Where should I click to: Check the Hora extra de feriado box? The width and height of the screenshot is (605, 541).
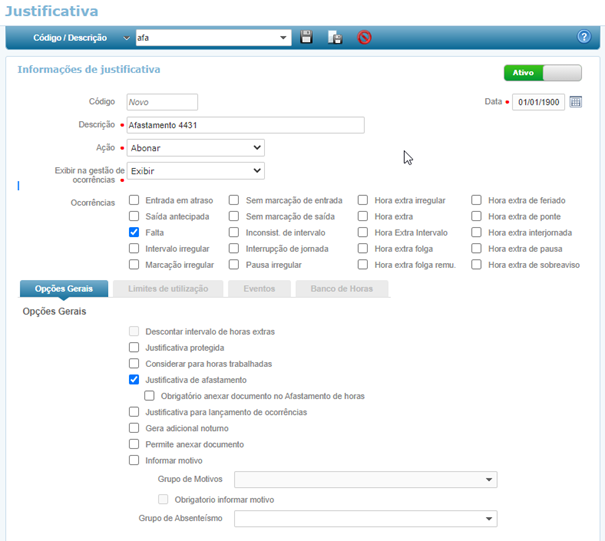pyautogui.click(x=477, y=200)
